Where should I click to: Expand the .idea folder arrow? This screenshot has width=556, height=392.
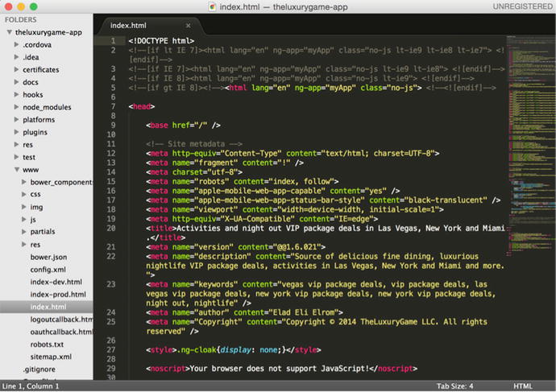(16, 57)
